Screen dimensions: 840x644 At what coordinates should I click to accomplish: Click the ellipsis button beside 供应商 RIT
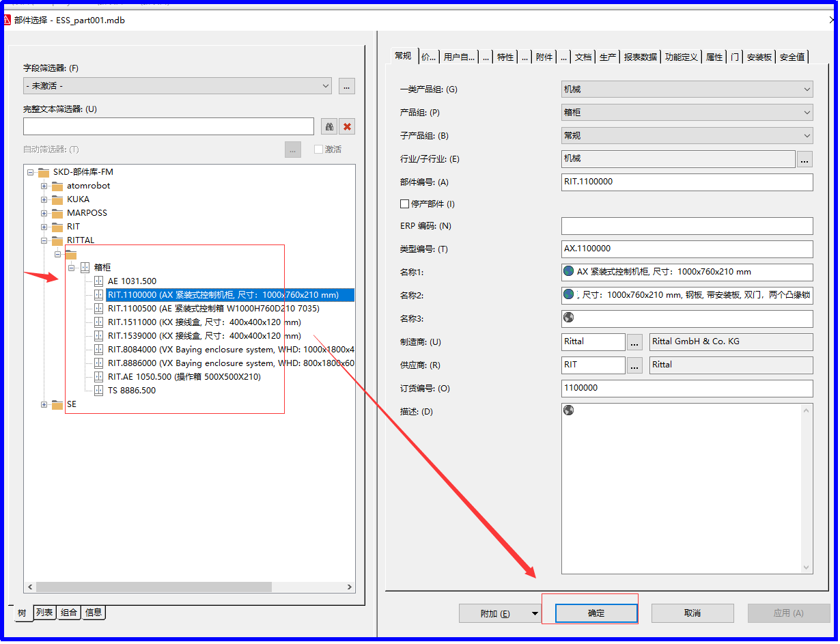(635, 365)
